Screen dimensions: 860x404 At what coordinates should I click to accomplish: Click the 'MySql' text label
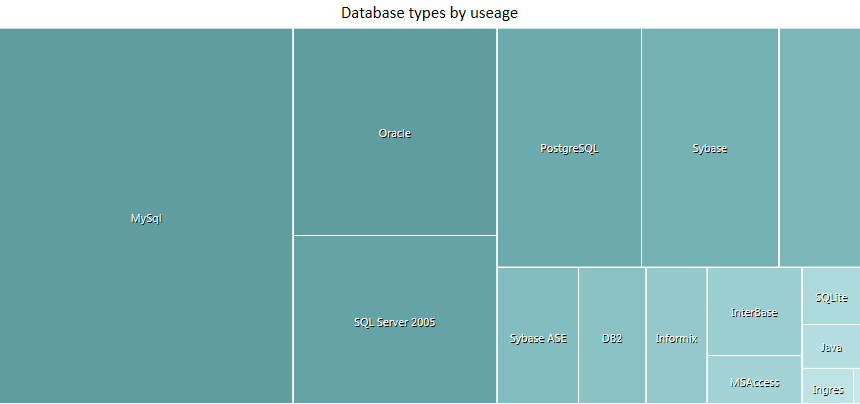146,218
